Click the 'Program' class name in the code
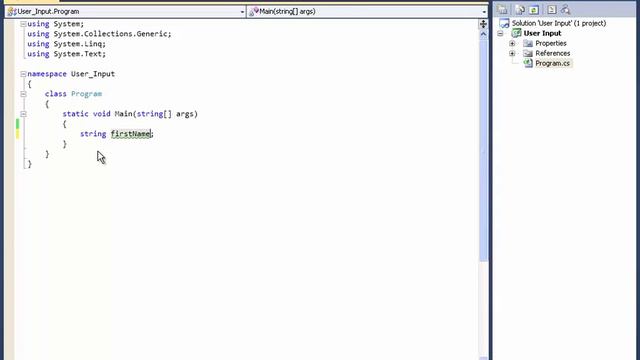Viewport: 640px width, 360px height. pos(87,94)
